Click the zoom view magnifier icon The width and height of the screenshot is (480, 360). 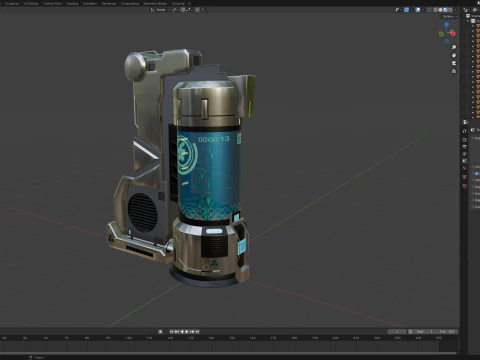tap(454, 47)
